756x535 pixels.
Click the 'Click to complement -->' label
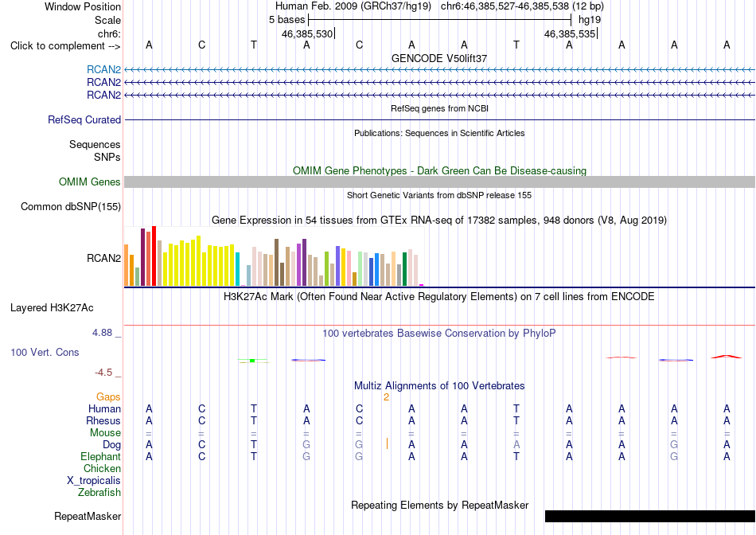tap(65, 46)
